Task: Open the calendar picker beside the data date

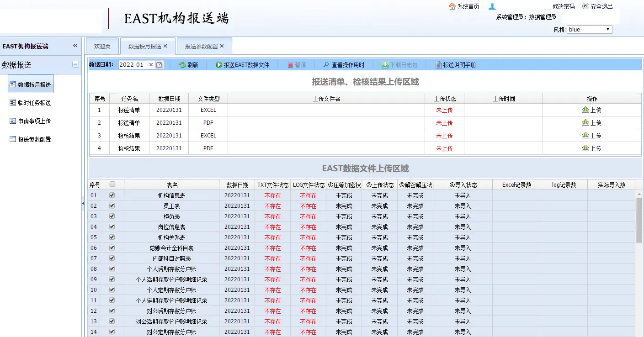Action: 159,65
